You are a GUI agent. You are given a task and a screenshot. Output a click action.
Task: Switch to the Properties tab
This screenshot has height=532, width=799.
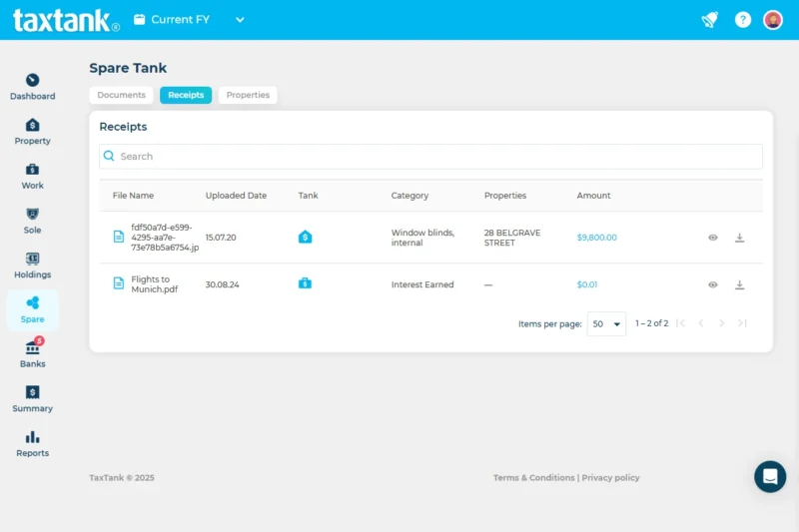pyautogui.click(x=248, y=95)
